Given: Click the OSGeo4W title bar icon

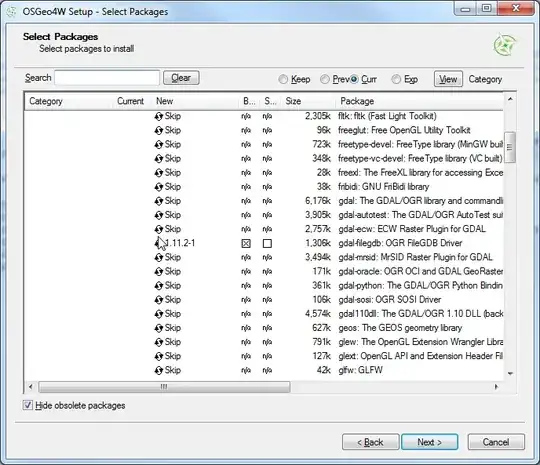Looking at the screenshot, I should pos(11,12).
